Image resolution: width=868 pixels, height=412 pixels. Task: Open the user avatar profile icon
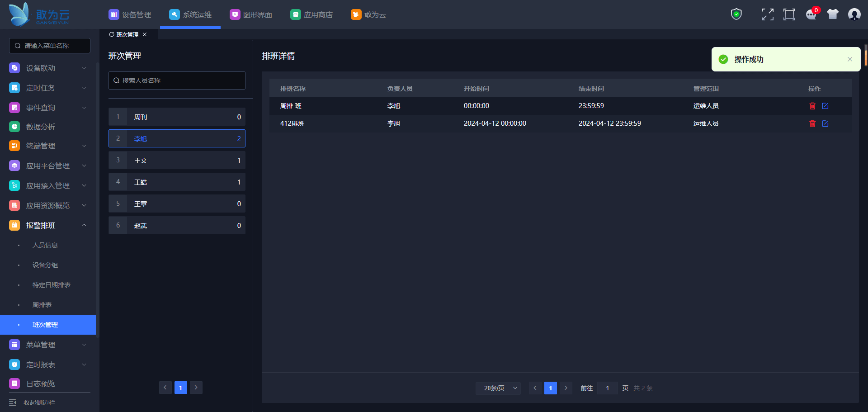tap(854, 14)
